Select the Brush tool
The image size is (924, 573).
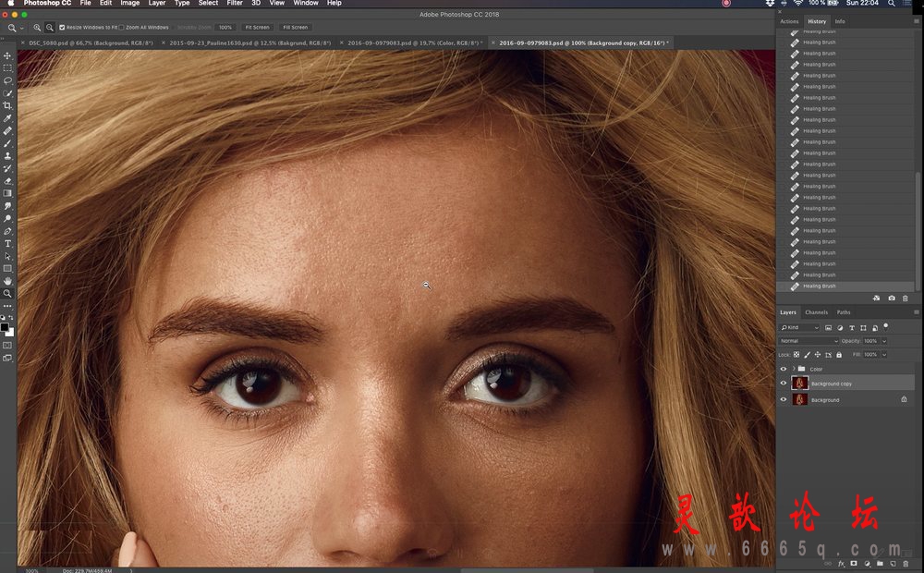[7, 143]
